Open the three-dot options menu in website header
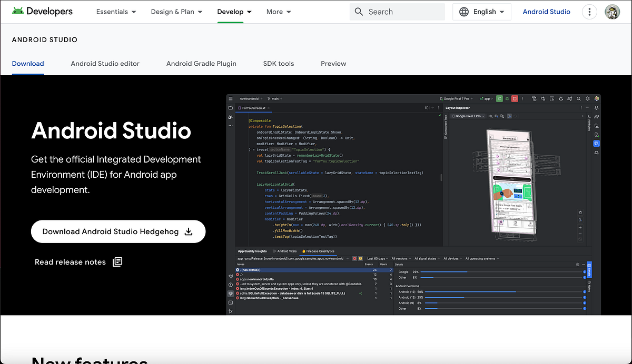632x364 pixels. coord(589,12)
